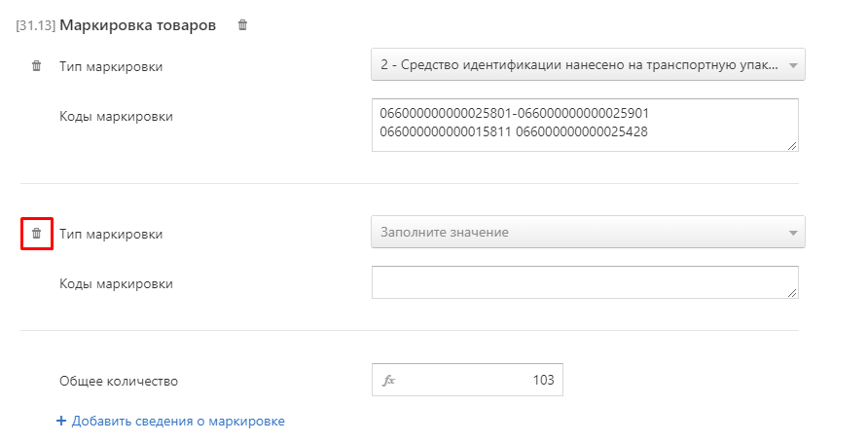Image resolution: width=868 pixels, height=443 pixels.
Task: Click resize grip of empty Коды маркировки textarea
Action: [x=792, y=293]
